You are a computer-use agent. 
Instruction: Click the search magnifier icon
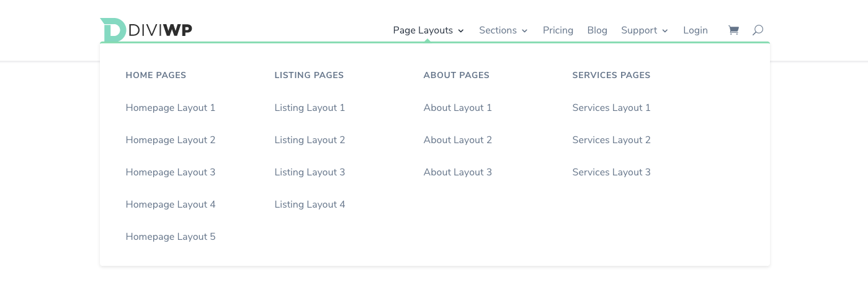pos(758,30)
